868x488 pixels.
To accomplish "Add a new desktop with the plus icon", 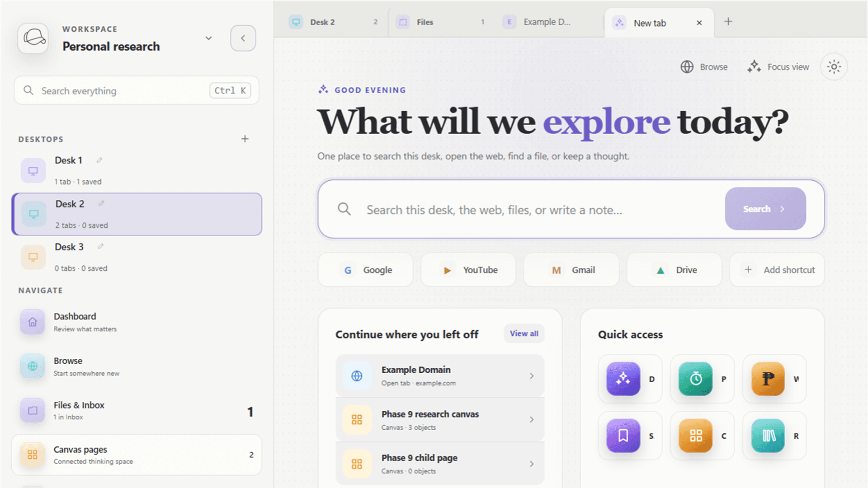I will (245, 139).
